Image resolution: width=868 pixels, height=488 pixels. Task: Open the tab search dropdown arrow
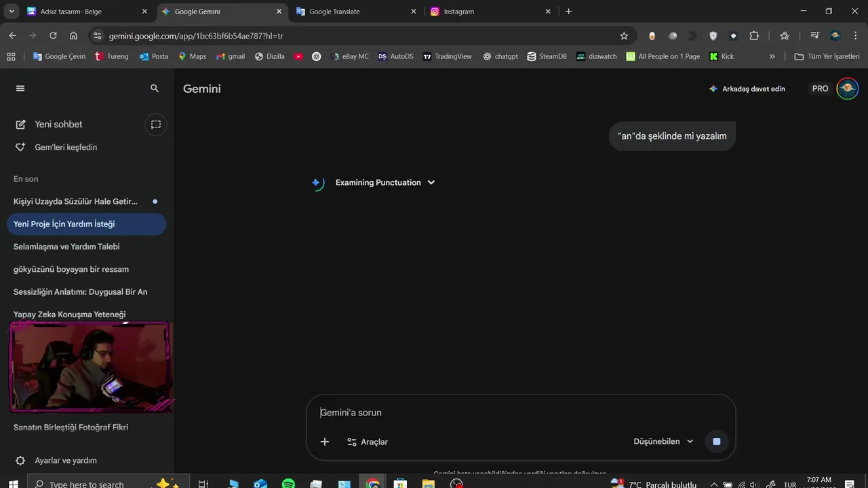click(x=11, y=12)
